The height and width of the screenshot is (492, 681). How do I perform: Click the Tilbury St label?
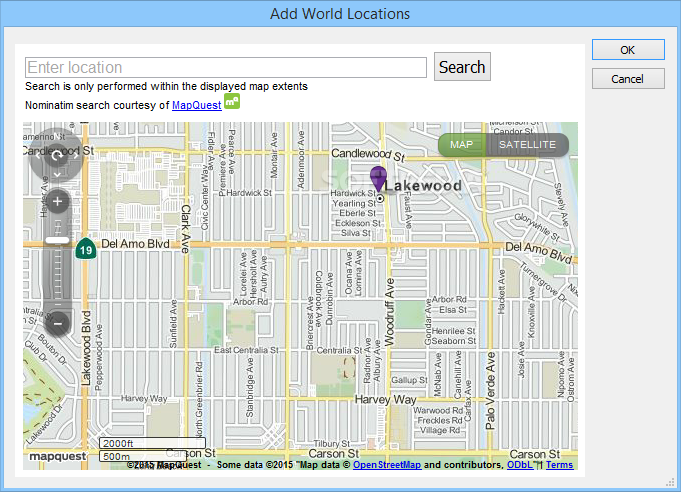[x=332, y=443]
